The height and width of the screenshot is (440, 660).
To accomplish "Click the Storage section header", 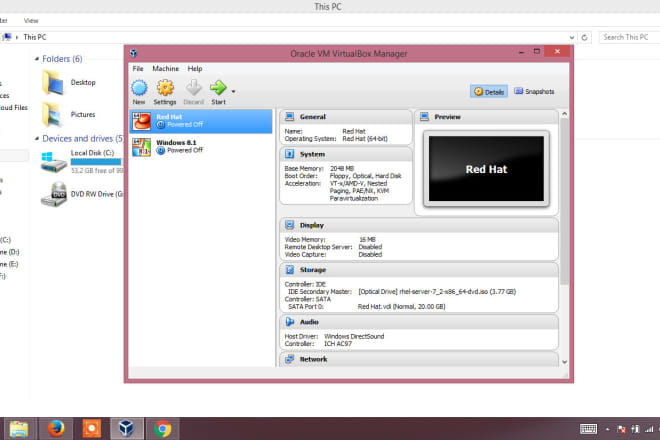I will tap(419, 270).
